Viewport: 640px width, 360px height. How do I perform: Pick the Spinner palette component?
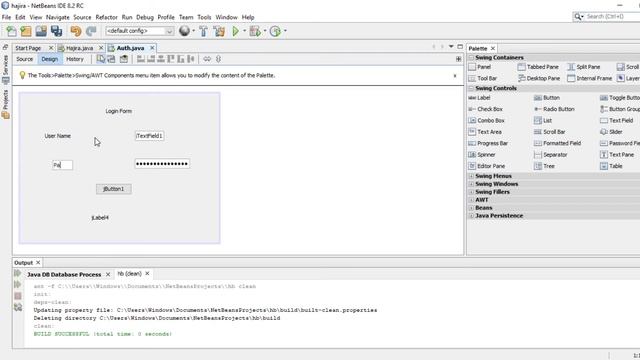pyautogui.click(x=482, y=155)
